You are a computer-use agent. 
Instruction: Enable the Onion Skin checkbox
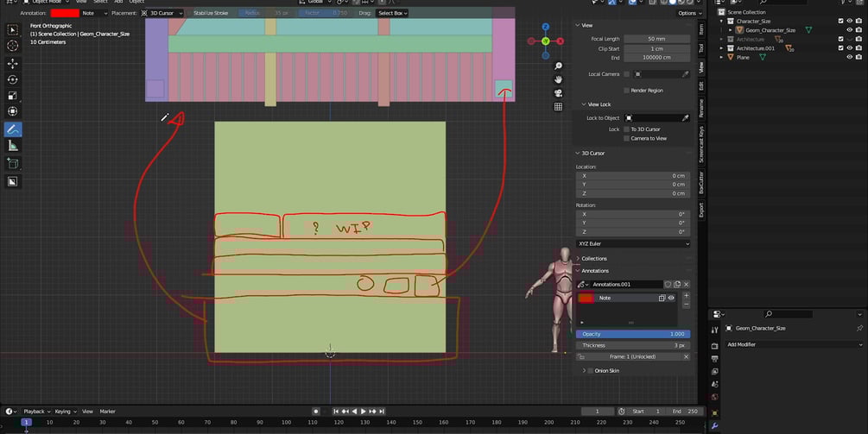[x=590, y=371]
